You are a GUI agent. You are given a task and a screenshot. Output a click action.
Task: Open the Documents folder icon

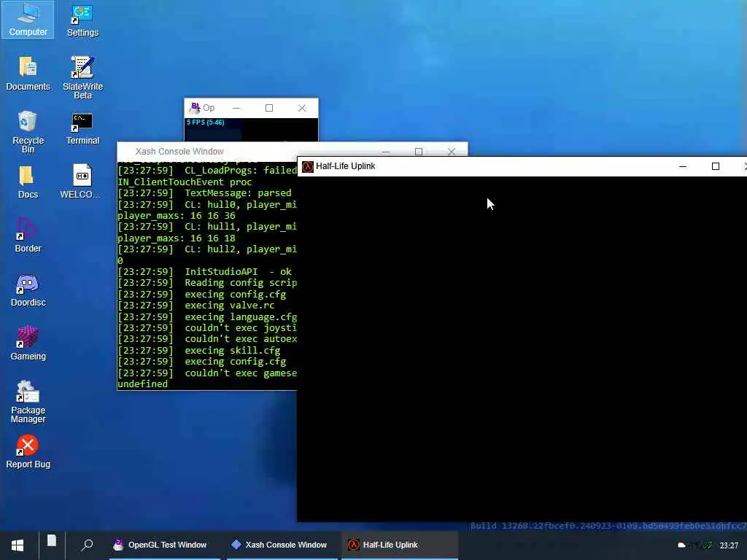28,73
